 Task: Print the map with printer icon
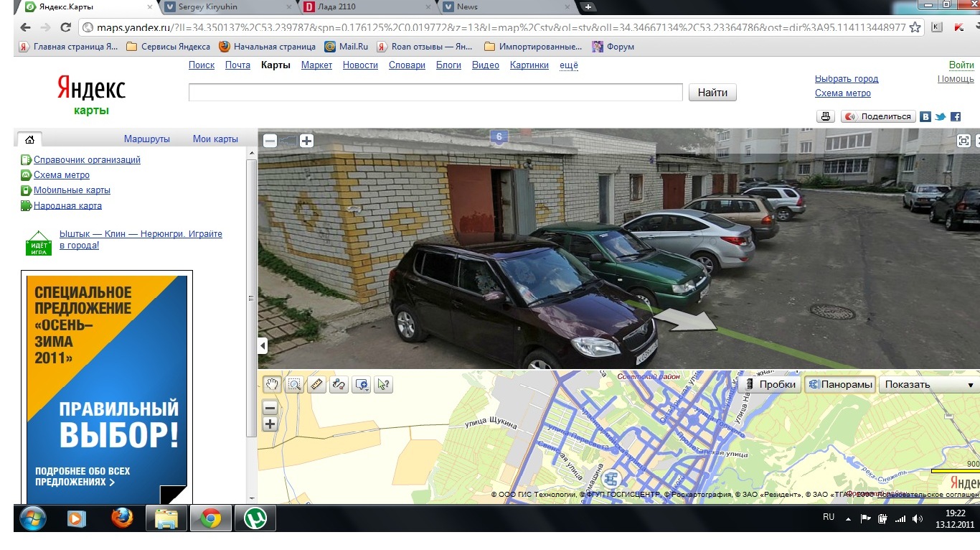click(x=825, y=116)
